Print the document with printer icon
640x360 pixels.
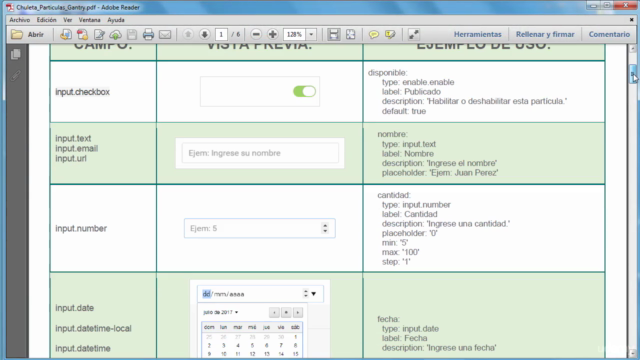(x=148, y=35)
